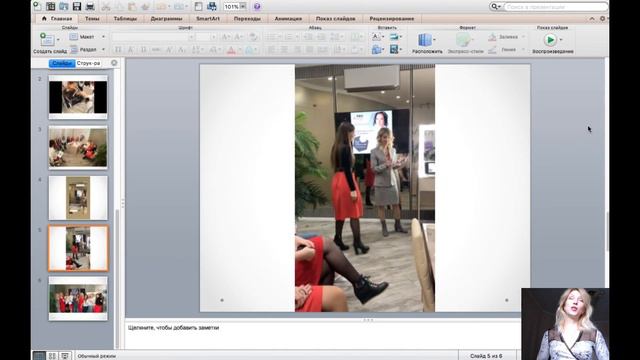Screen dimensions: 640x360
Task: Open the zoom 101% dropdown
Action: (243, 7)
